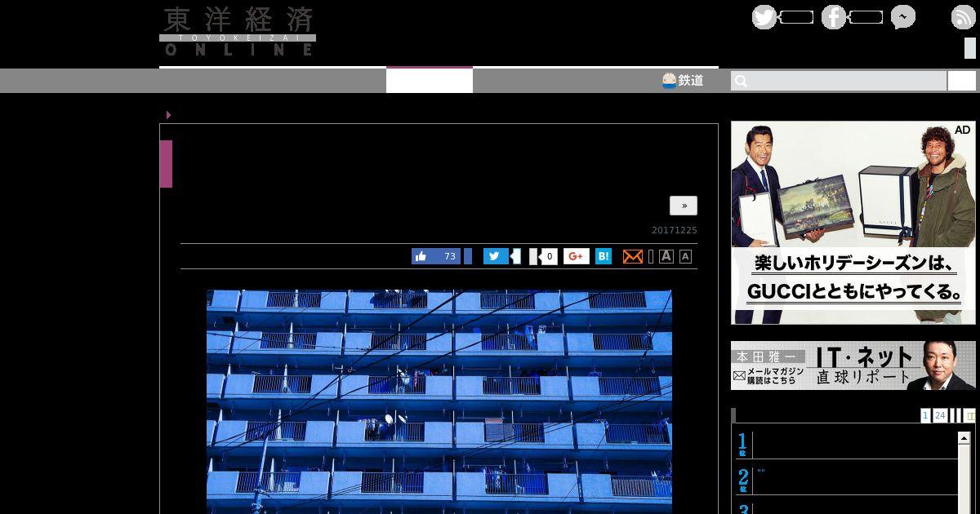Tweet this article via the Twitter button
This screenshot has width=980, height=514.
(496, 256)
